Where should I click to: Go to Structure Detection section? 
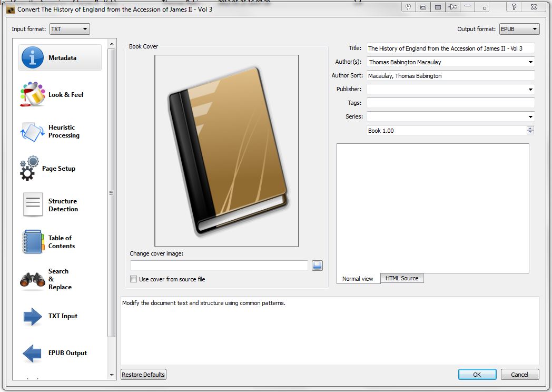(60, 205)
